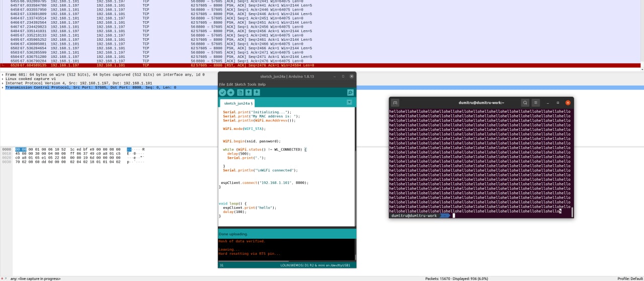
Task: Click the Wireshark Profile: Default status label
Action: (630, 278)
